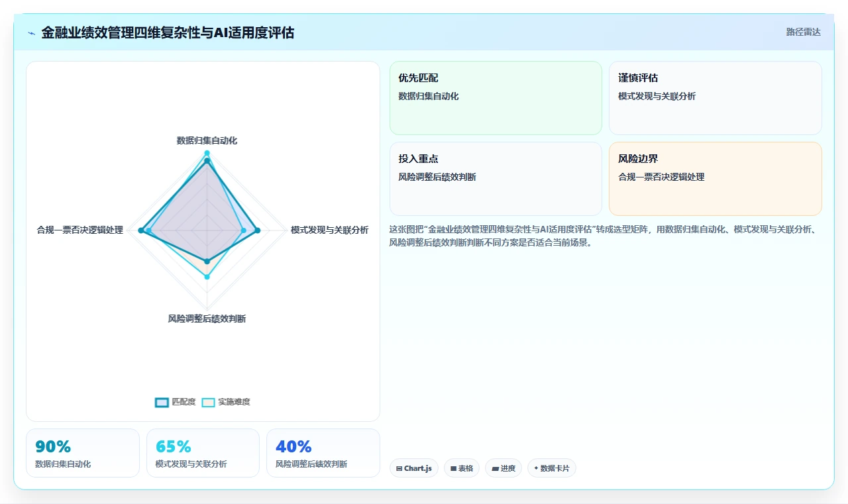Select the 数据卡片 chip
The width and height of the screenshot is (848, 504).
[x=552, y=468]
